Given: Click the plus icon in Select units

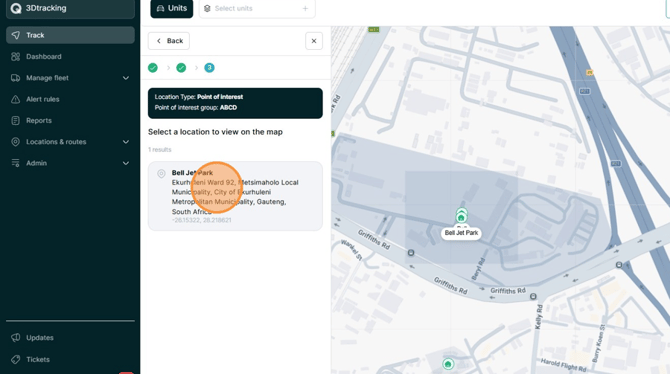Looking at the screenshot, I should [305, 9].
